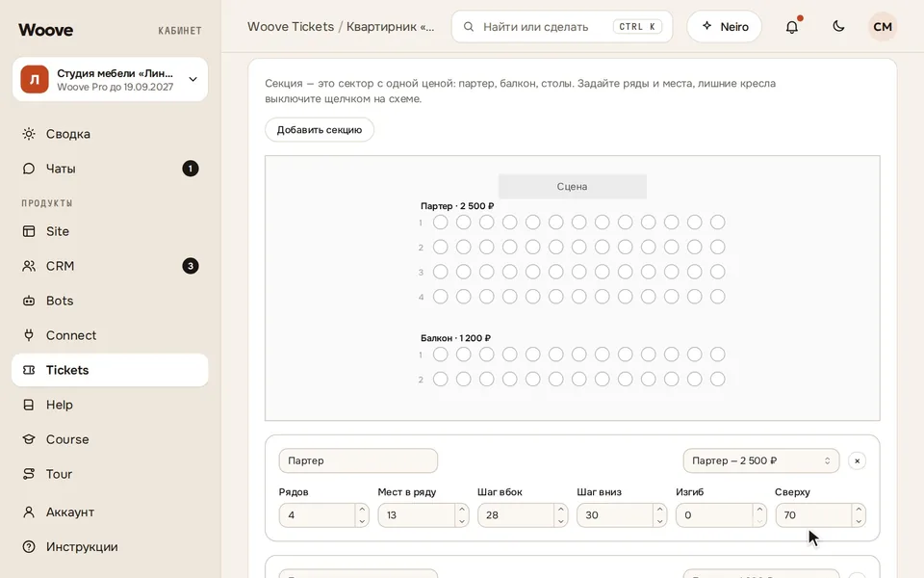Screen dimensions: 924x578
Task: Decrease Рядов with down arrow
Action: [363, 521]
